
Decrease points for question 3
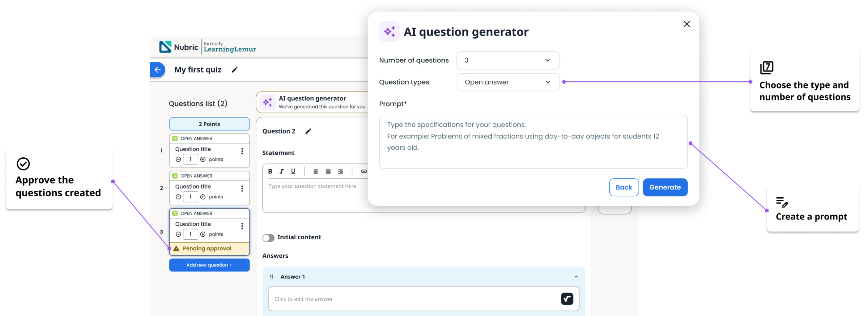click(178, 234)
